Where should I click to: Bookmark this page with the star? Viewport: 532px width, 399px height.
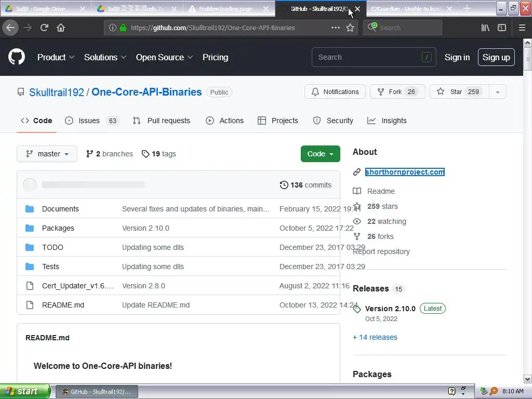tap(350, 28)
